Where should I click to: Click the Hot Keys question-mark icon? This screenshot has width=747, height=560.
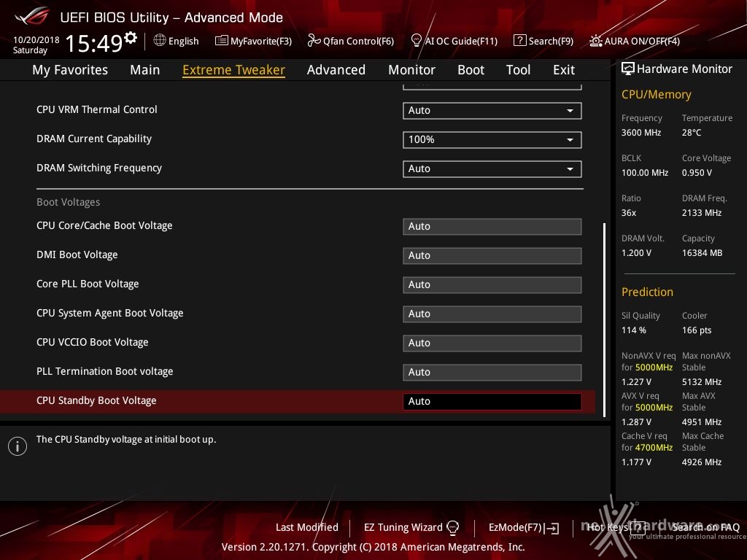[638, 527]
